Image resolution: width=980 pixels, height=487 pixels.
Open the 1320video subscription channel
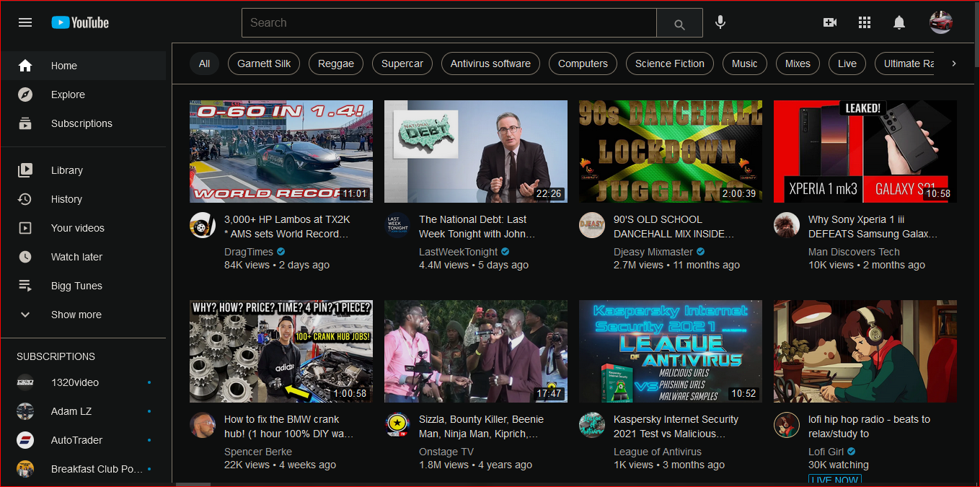tap(75, 382)
